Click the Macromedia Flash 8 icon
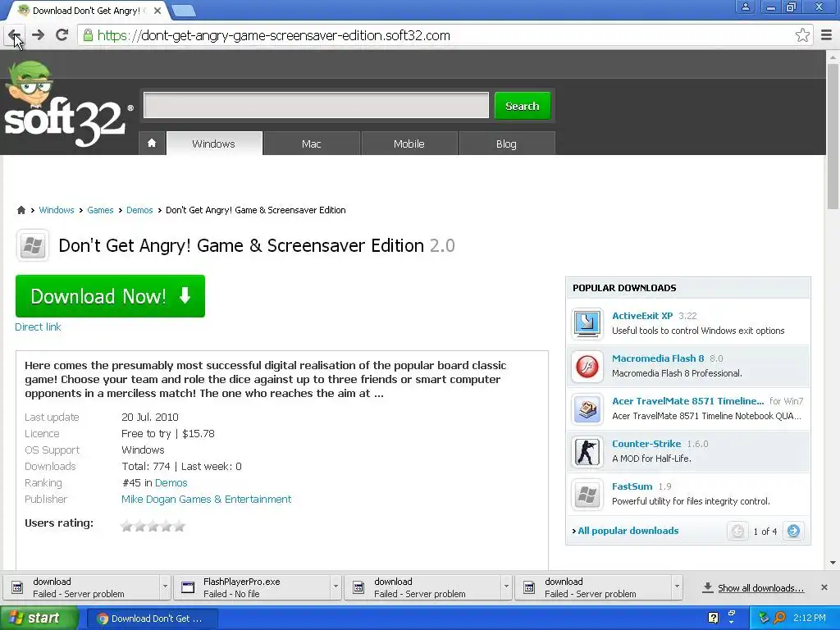 tap(587, 367)
